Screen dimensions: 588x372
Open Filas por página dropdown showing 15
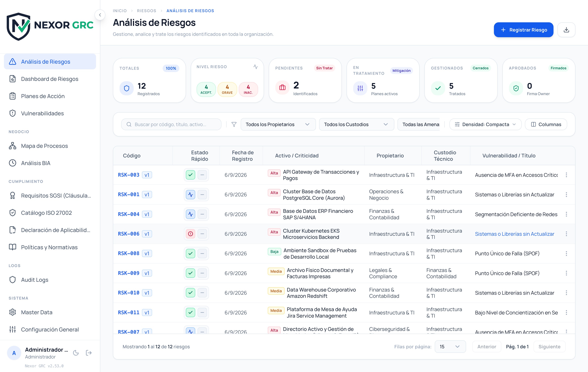(450, 347)
